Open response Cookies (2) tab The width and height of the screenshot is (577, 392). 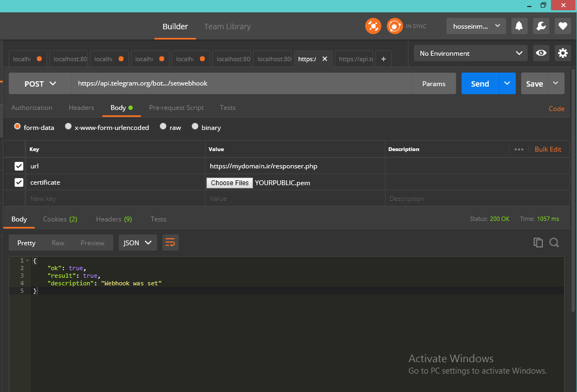tap(60, 219)
